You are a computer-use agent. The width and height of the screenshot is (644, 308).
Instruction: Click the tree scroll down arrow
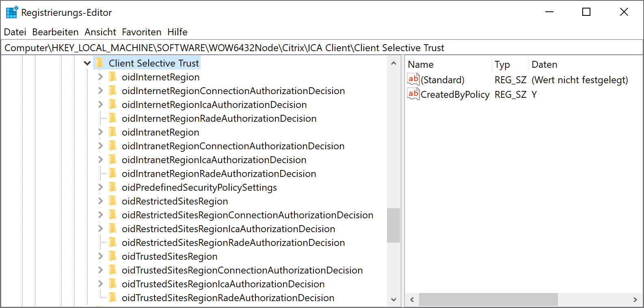pyautogui.click(x=393, y=300)
